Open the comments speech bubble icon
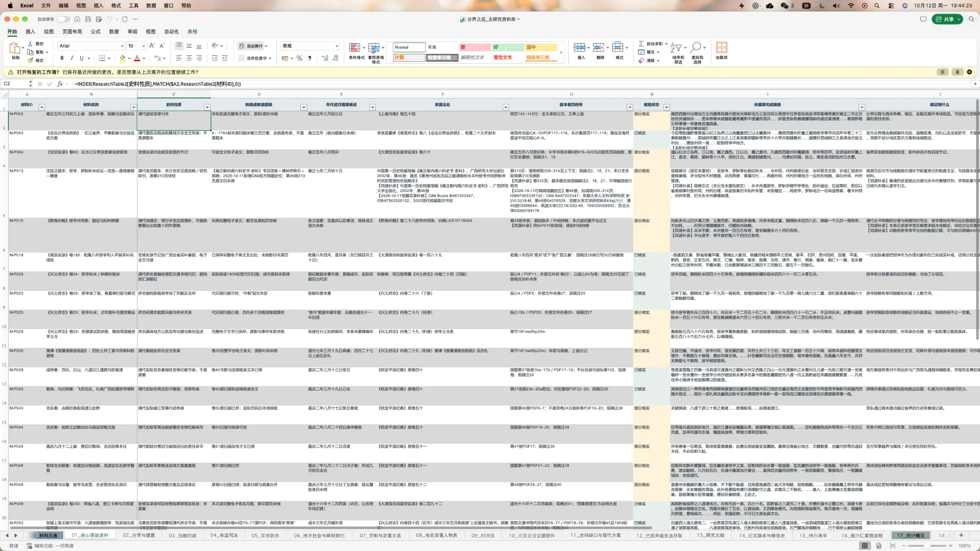The image size is (980, 551). [923, 19]
